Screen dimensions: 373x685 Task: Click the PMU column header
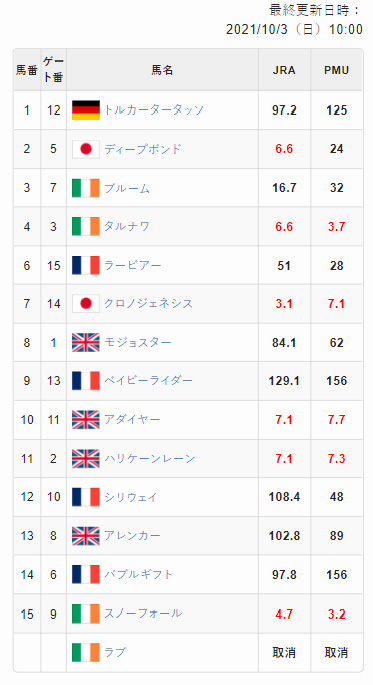pos(337,70)
